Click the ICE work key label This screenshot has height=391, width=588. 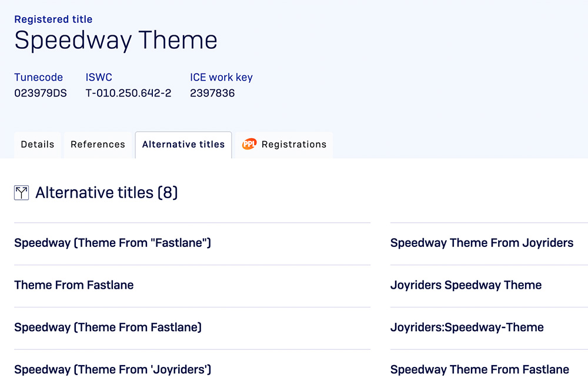(x=221, y=77)
